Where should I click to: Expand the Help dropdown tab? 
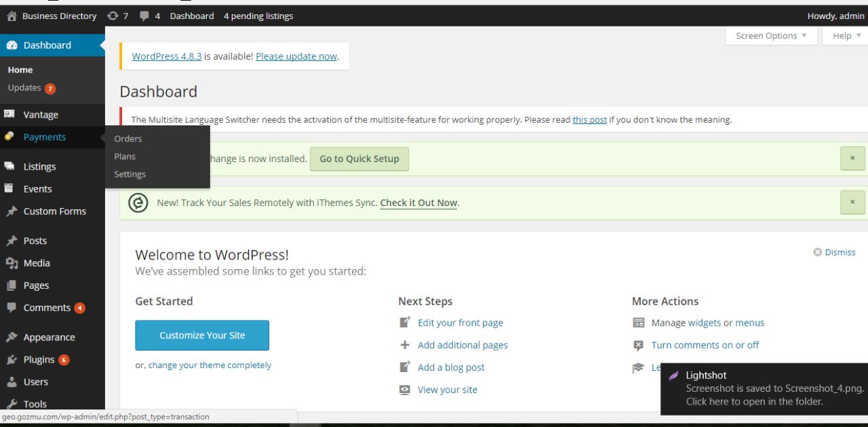[x=845, y=36]
